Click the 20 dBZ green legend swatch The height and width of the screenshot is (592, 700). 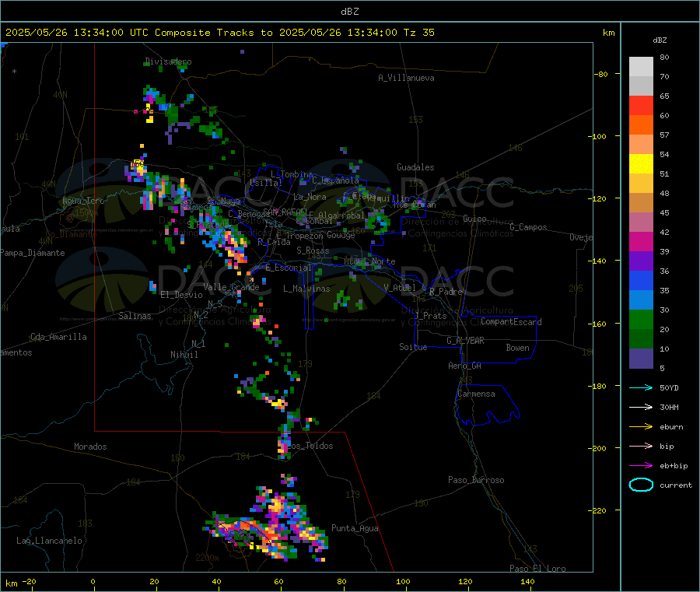coord(641,319)
